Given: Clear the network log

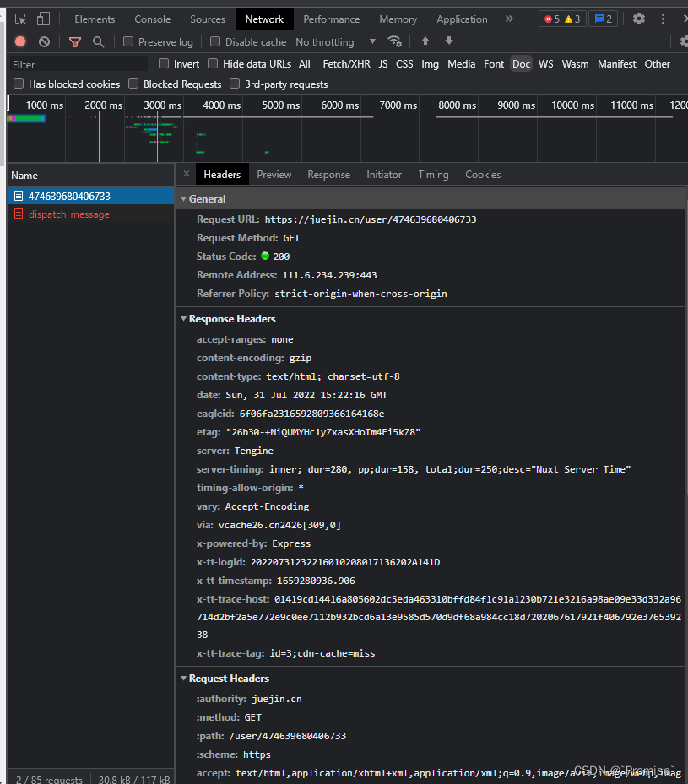Looking at the screenshot, I should 45,41.
